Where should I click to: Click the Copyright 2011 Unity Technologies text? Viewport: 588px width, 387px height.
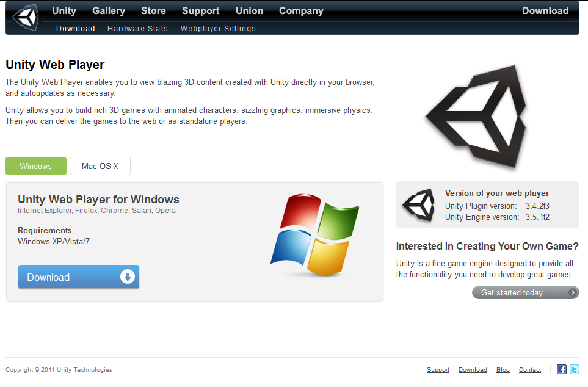pyautogui.click(x=59, y=370)
